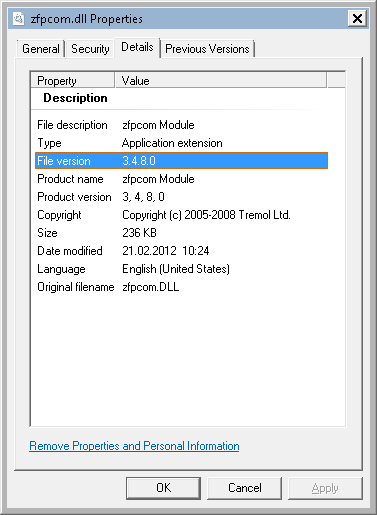Viewport: 377px width, 515px height.
Task: Click the Tremol Ltd. copyright value
Action: click(206, 215)
